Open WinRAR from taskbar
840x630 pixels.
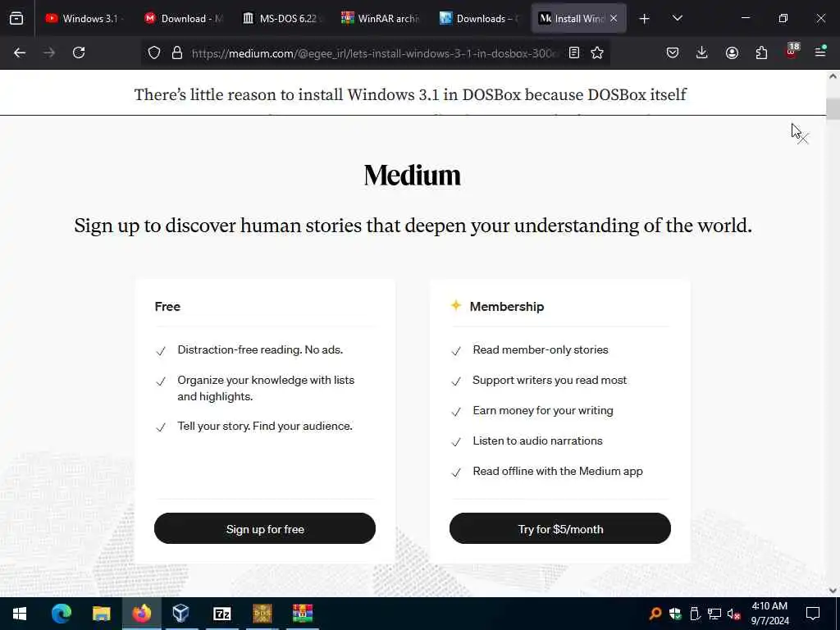pyautogui.click(x=302, y=614)
